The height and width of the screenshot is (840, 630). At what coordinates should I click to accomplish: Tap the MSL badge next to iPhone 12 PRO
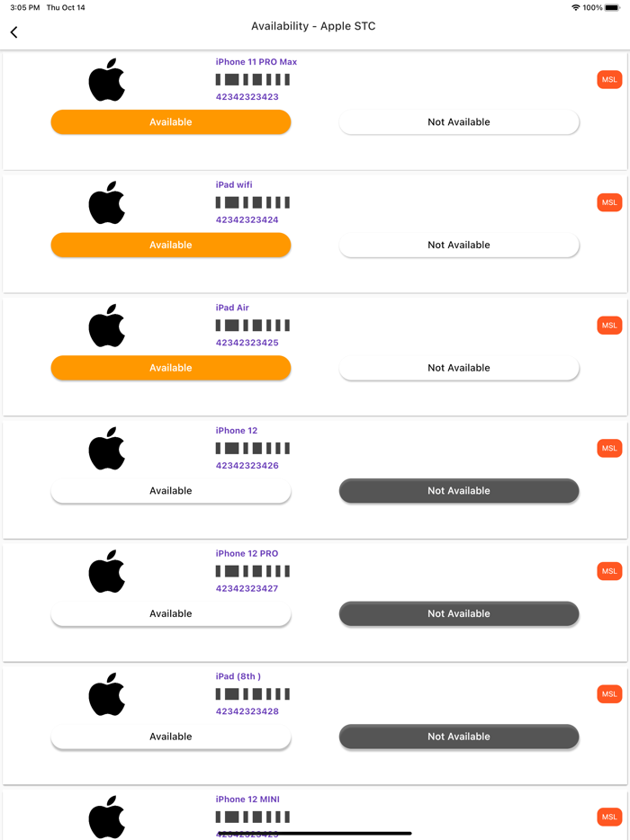pyautogui.click(x=609, y=571)
